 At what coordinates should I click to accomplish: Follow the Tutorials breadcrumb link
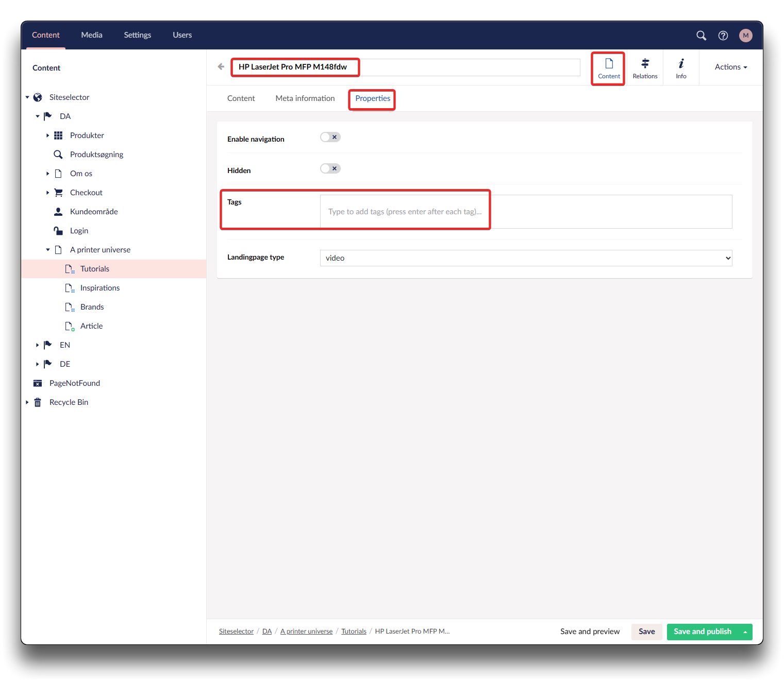coord(354,632)
